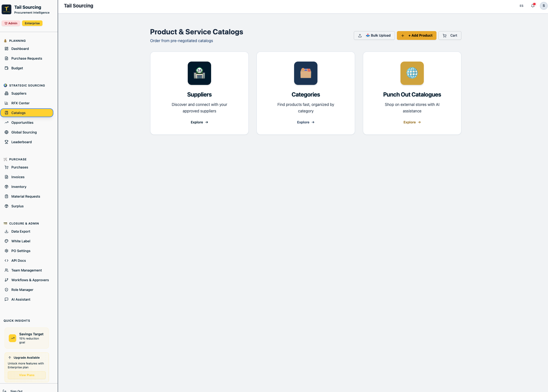Click the Surplus package icon
This screenshot has width=548, height=392.
(6, 206)
